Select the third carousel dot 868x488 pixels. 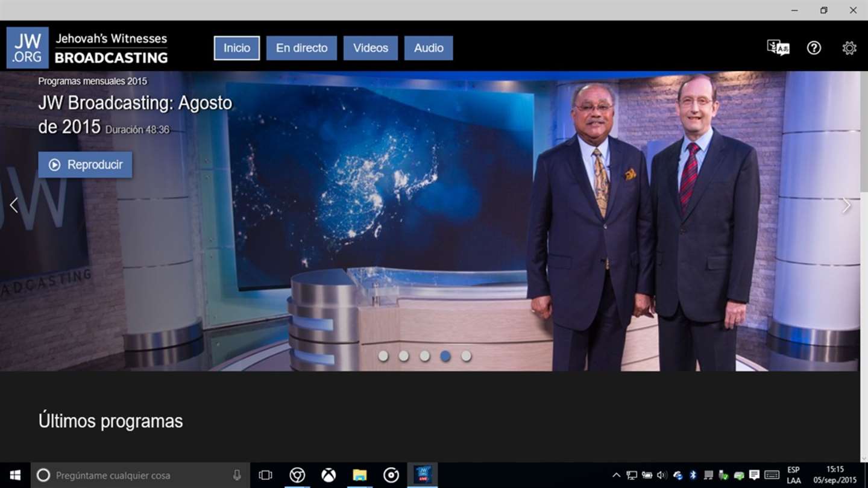(x=425, y=356)
